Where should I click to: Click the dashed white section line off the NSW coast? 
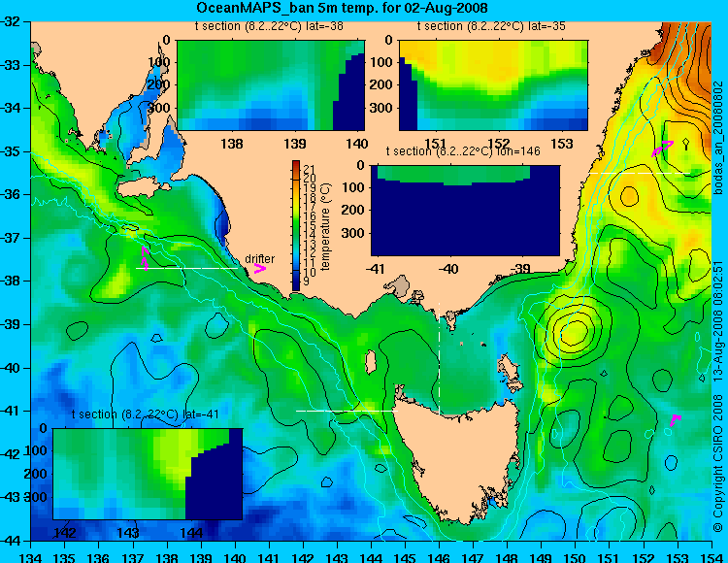tap(640, 173)
